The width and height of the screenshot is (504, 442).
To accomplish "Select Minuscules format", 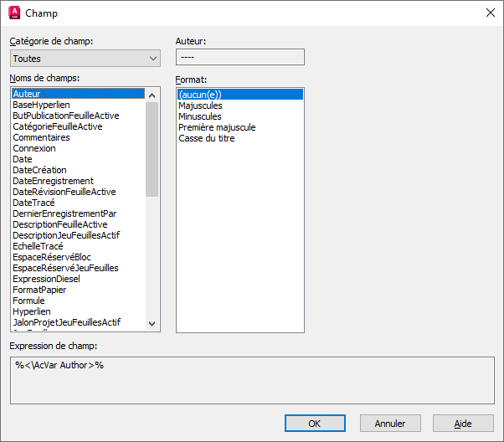I will (x=240, y=116).
